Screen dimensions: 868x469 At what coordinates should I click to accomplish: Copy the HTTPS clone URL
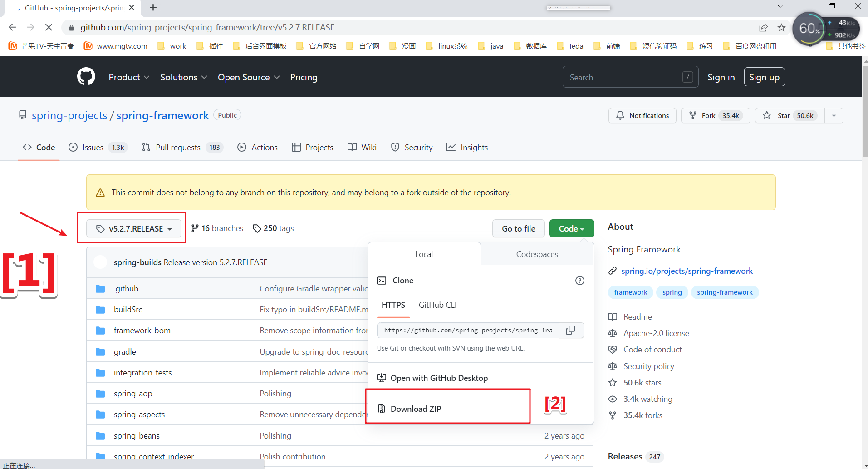coord(571,330)
